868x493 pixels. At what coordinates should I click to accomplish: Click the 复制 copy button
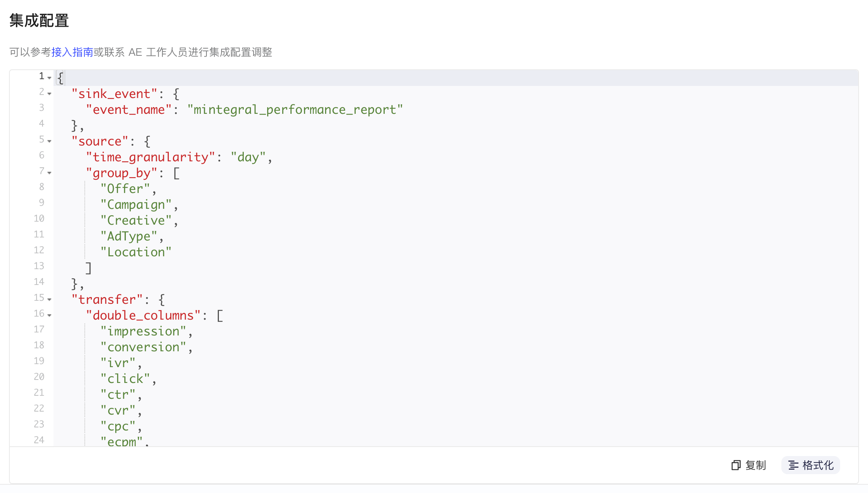point(749,465)
